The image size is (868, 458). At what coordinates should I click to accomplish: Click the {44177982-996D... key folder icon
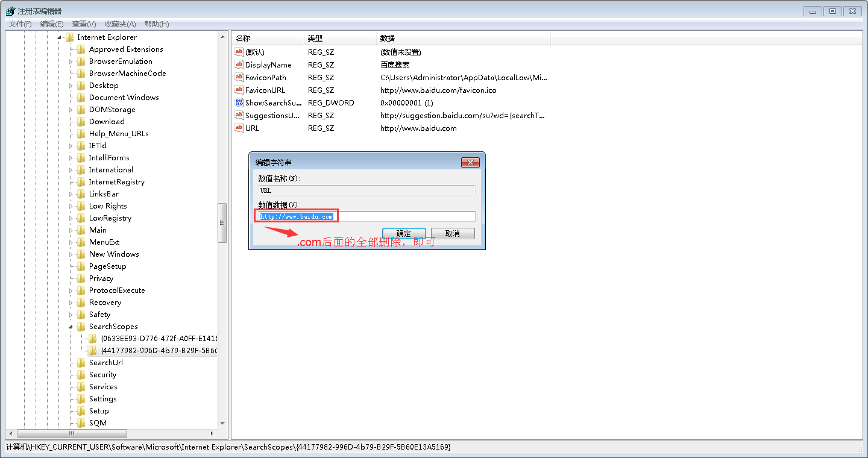(93, 351)
